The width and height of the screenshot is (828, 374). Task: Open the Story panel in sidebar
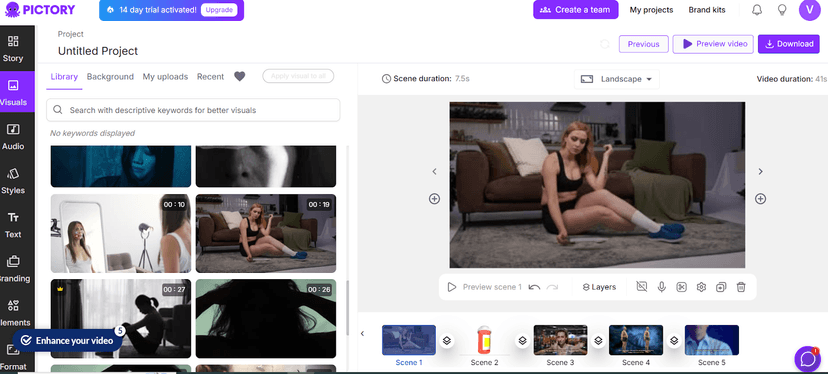pyautogui.click(x=13, y=49)
